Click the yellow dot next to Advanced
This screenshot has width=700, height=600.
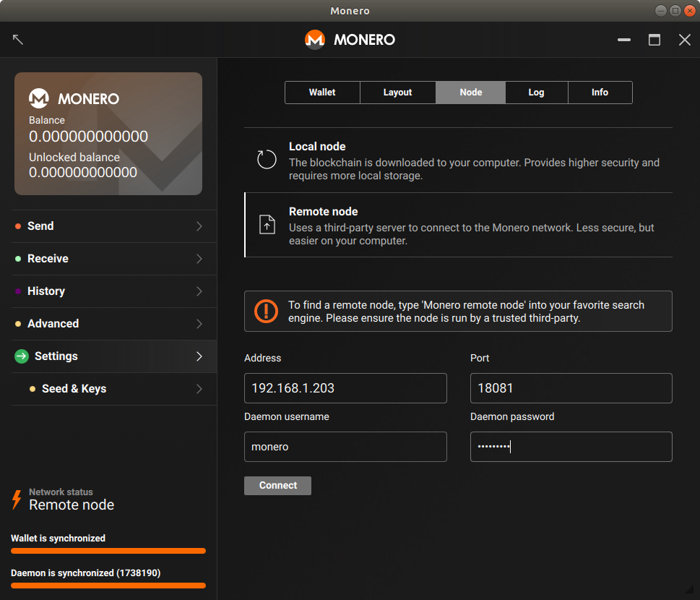tap(18, 324)
